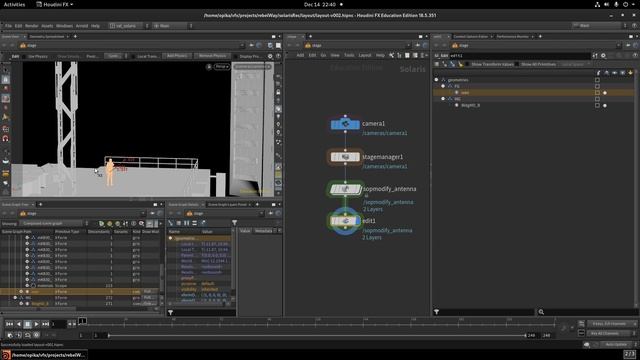Click the current frame marker on timeline

click(82, 321)
